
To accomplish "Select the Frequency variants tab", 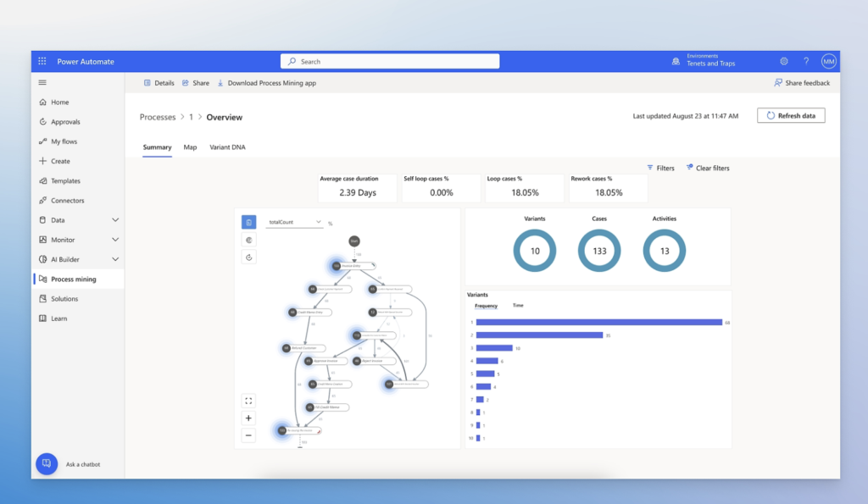I will [486, 306].
